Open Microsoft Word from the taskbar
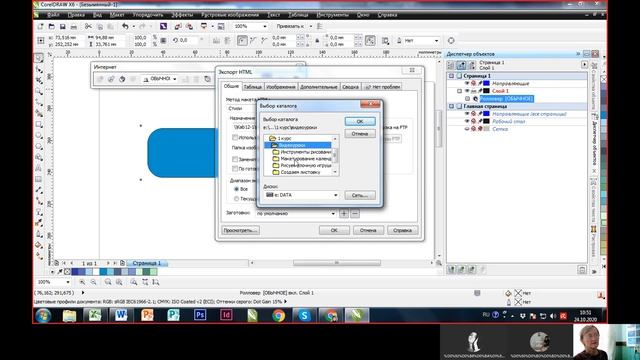This screenshot has height=360, width=640. [x=121, y=316]
